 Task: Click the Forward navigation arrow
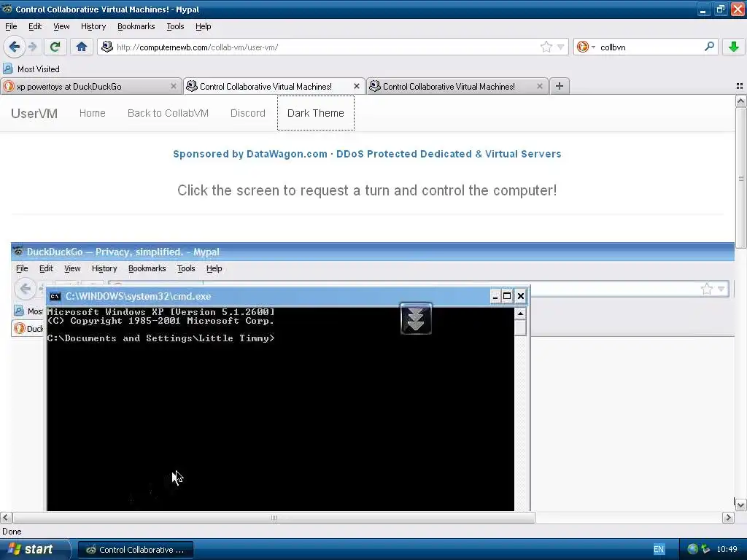(32, 47)
